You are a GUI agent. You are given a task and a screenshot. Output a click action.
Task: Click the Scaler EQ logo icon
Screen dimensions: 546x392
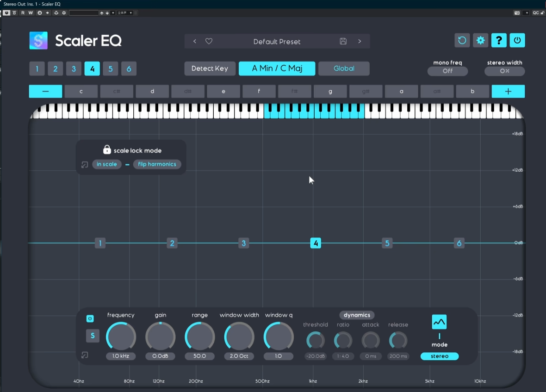click(38, 41)
